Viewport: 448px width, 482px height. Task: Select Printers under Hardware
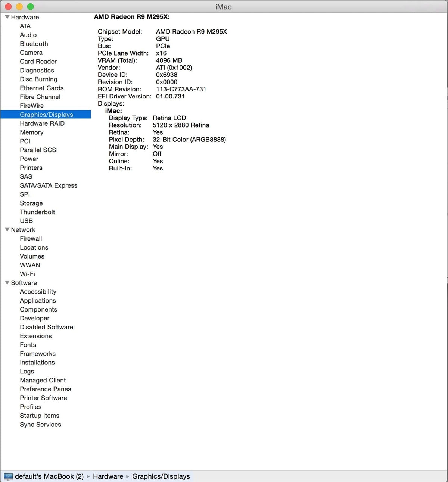(x=31, y=168)
